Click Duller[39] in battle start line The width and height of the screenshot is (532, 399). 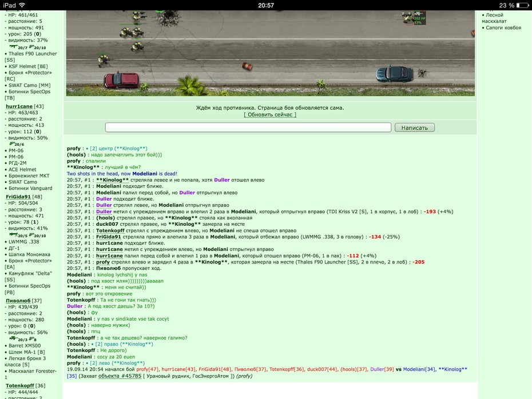(382, 369)
